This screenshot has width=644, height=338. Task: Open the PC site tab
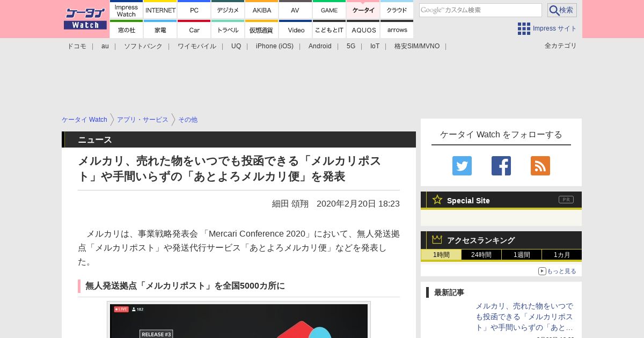pyautogui.click(x=194, y=10)
